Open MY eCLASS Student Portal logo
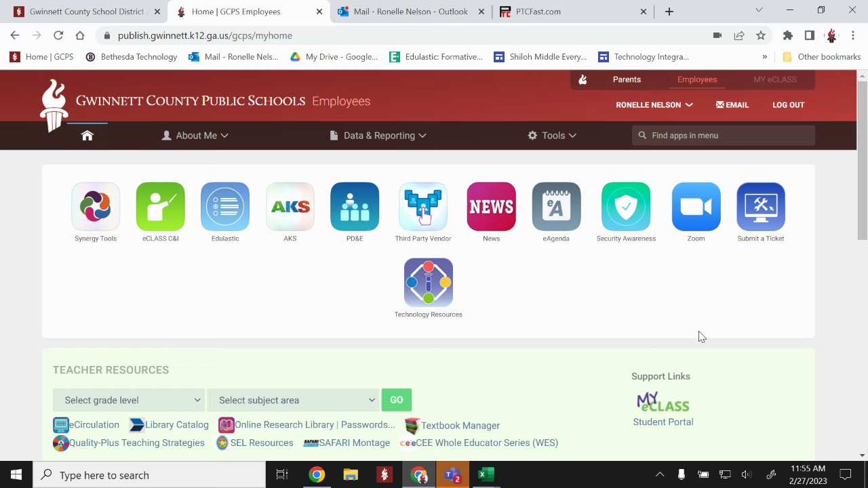This screenshot has width=868, height=488. (x=663, y=403)
